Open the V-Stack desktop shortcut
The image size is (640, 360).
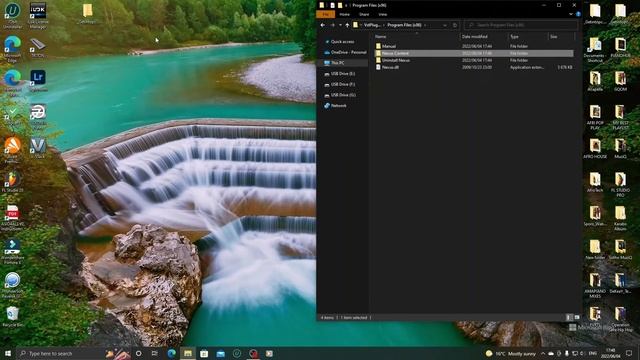click(x=38, y=148)
